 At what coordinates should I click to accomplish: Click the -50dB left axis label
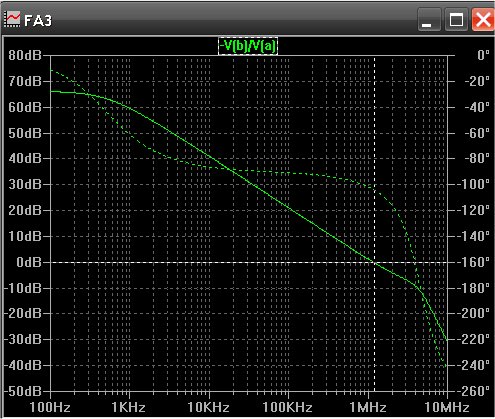[x=23, y=391]
